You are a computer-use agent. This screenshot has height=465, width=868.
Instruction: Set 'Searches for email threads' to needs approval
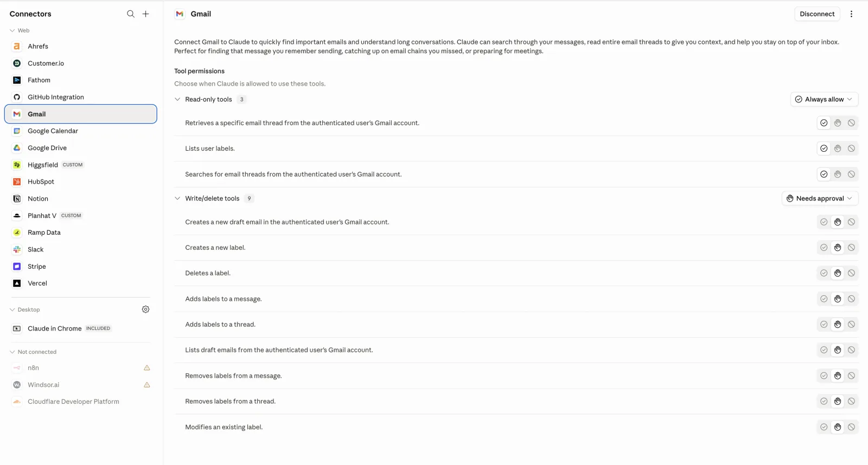tap(838, 175)
